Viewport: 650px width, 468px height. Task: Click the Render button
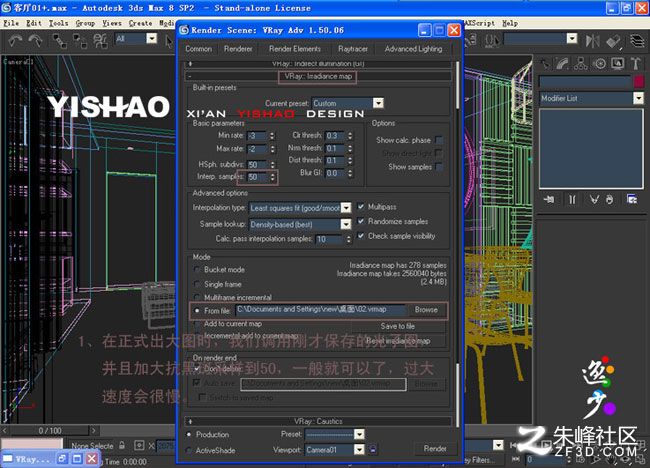(435, 449)
